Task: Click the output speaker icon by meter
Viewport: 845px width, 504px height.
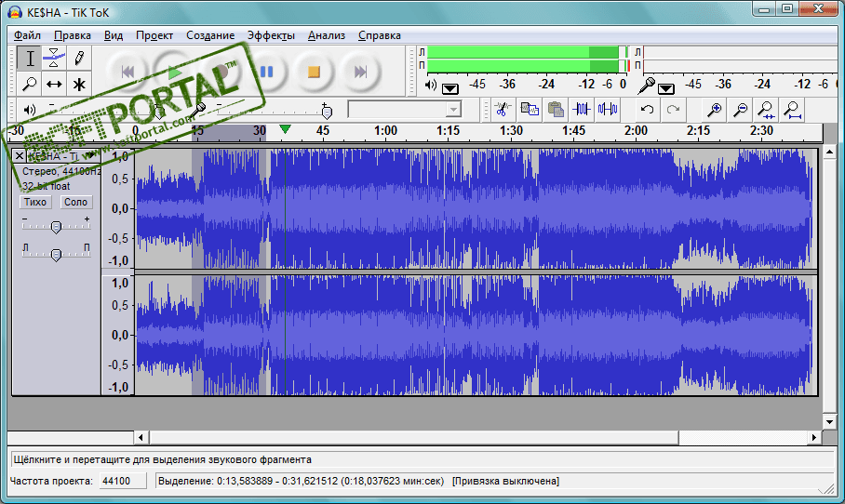Action: (431, 85)
